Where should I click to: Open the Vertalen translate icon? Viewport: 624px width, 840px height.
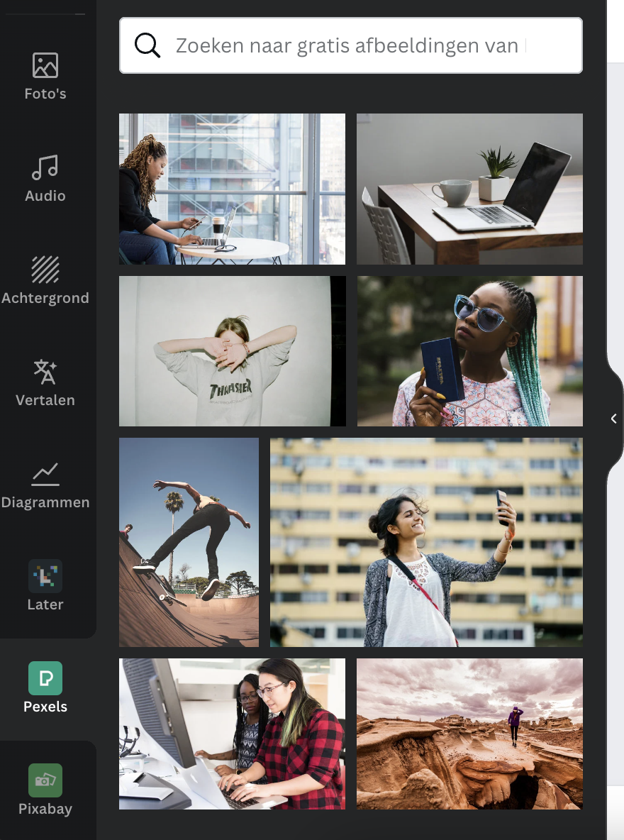(45, 372)
